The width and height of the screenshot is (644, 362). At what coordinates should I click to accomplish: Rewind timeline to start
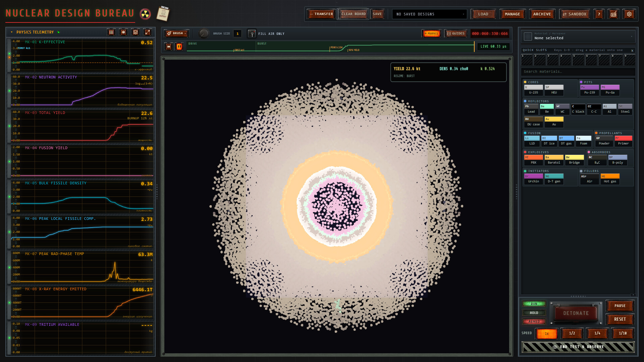click(169, 47)
